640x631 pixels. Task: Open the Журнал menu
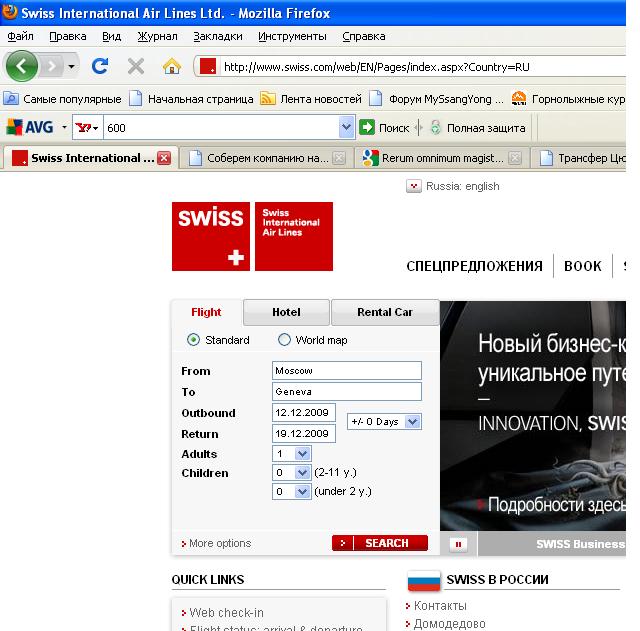158,36
